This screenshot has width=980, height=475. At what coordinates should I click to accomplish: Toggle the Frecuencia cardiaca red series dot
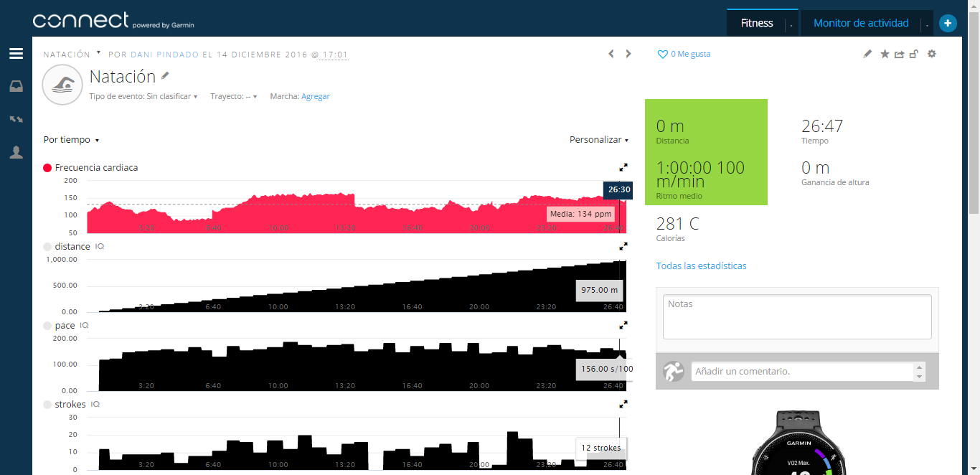pyautogui.click(x=47, y=168)
